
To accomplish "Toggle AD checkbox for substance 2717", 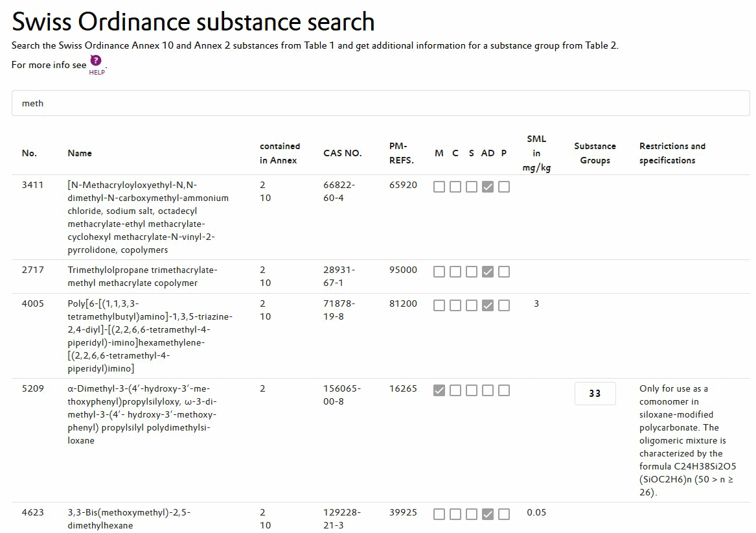I will (487, 272).
